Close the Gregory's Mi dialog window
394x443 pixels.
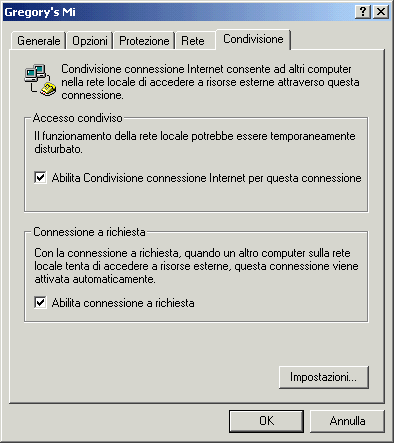[x=381, y=12]
